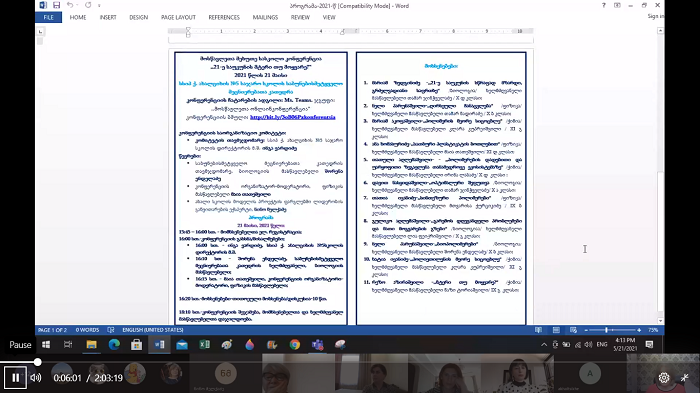700x393 pixels.
Task: Select Print Layout view in status bar
Action: coord(556,330)
